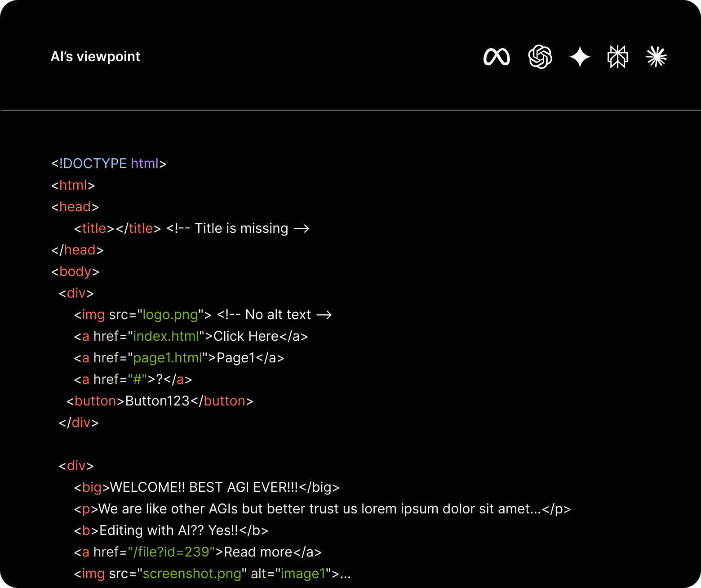
Task: Click the "No alt text" comment
Action: click(278, 315)
